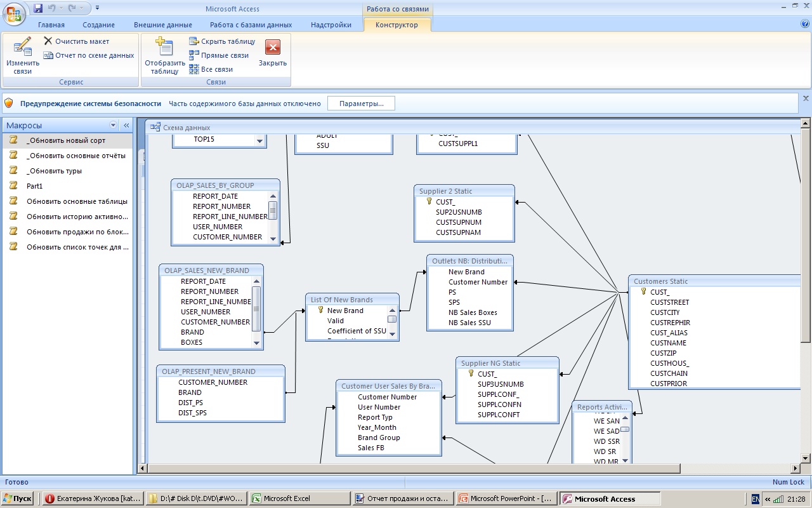
Task: Use Скрыть таблицу to hide table
Action: pyautogui.click(x=222, y=41)
